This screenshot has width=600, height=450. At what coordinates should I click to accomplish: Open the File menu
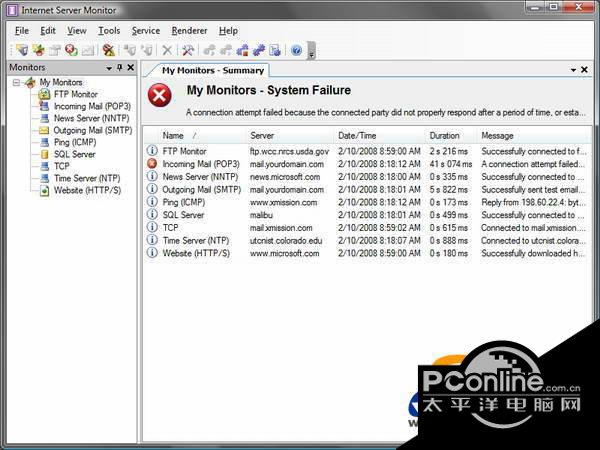click(22, 31)
